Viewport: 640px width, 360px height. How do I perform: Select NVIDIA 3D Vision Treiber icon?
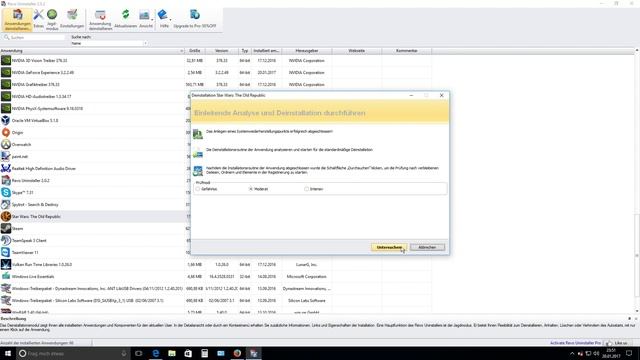pos(6,60)
